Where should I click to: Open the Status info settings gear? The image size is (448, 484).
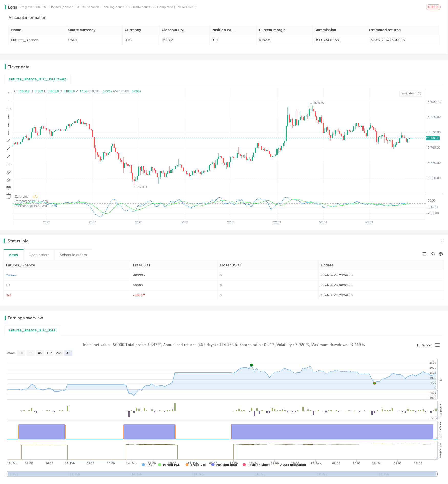tap(441, 254)
